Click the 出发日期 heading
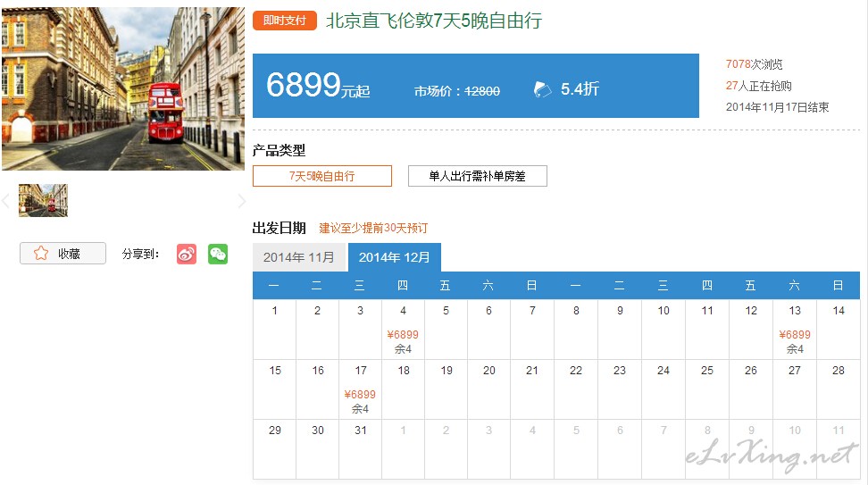 (x=279, y=228)
